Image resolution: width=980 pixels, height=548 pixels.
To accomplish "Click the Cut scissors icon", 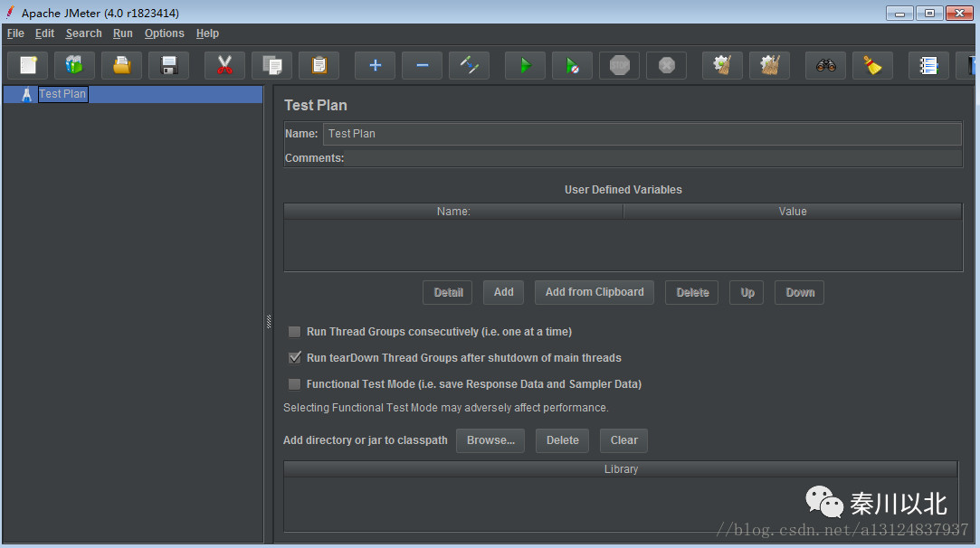I will (224, 65).
